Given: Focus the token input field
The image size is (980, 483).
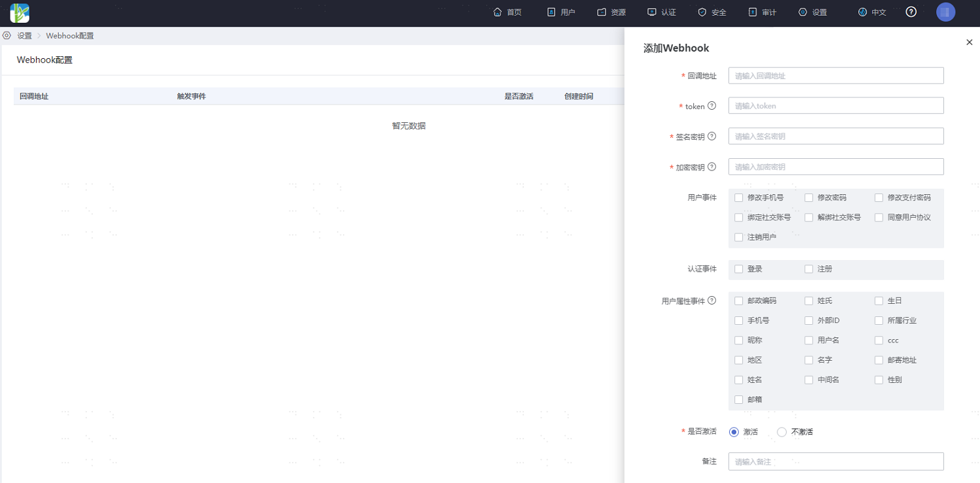Looking at the screenshot, I should (836, 106).
